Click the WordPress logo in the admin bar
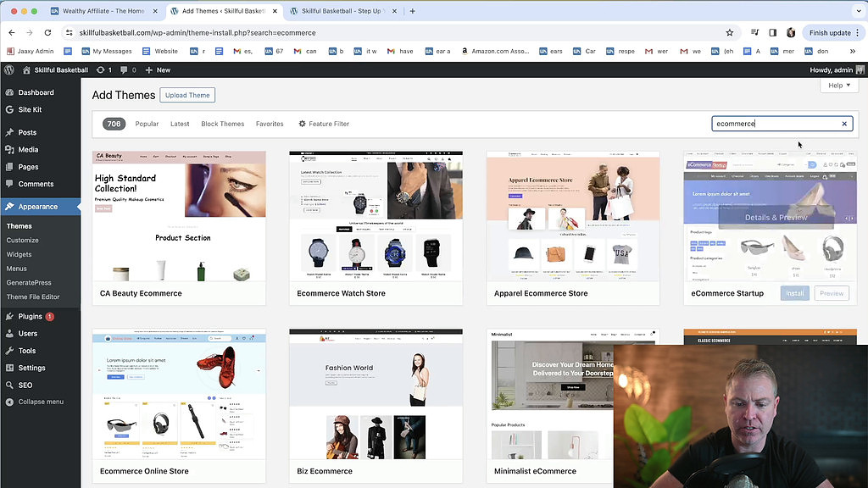The height and width of the screenshot is (488, 868). tap(8, 69)
